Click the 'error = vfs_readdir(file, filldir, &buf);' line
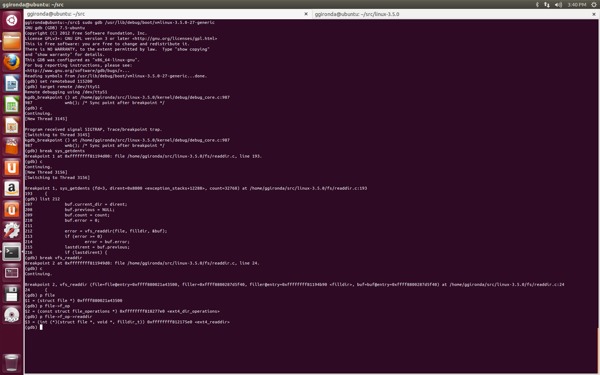Viewport: 600px width, 375px height. [116, 231]
